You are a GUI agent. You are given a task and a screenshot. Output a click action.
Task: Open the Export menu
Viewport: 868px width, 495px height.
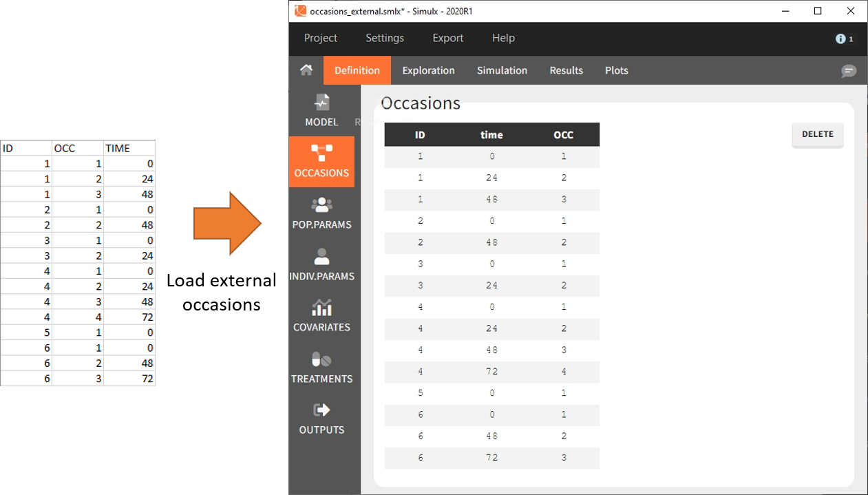point(448,38)
